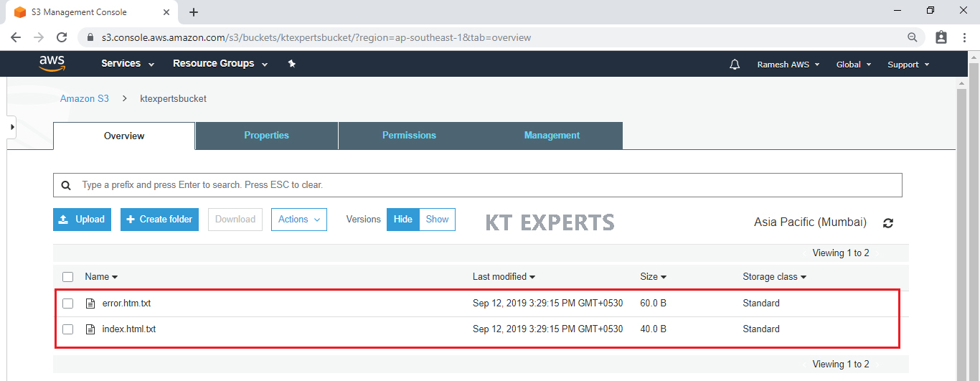980x381 pixels.
Task: Switch to the Properties tab
Action: coord(266,136)
